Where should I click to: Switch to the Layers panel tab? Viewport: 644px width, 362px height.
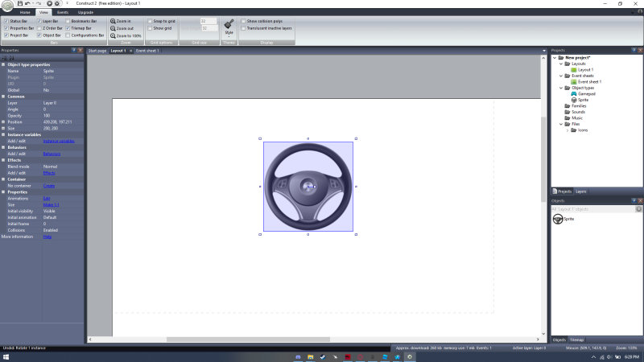[580, 191]
